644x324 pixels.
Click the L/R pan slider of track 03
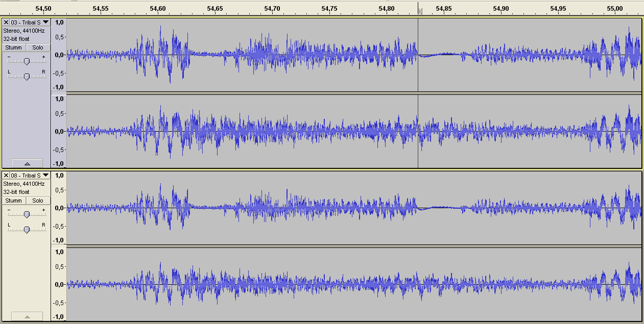[27, 76]
